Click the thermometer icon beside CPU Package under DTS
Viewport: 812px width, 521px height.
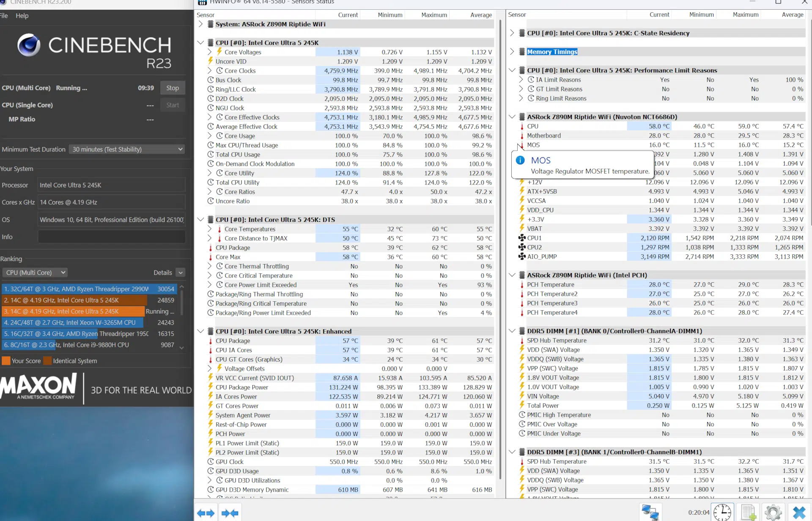coord(210,248)
